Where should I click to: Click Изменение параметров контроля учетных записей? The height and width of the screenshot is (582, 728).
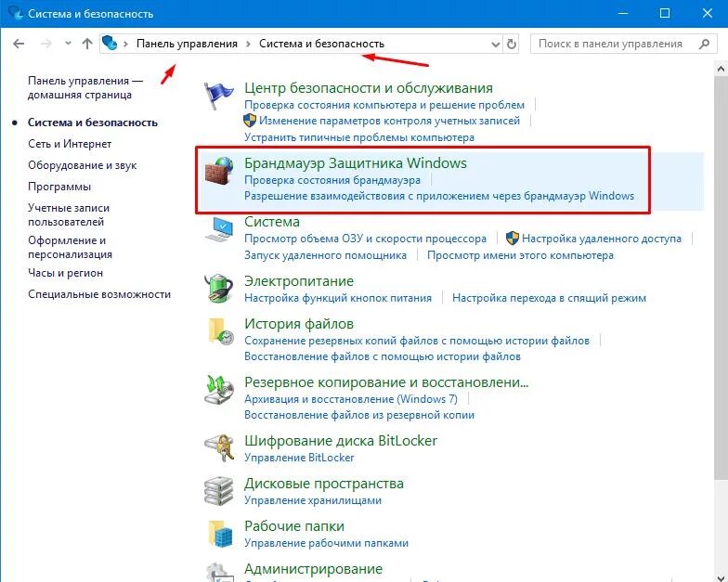coord(389,121)
